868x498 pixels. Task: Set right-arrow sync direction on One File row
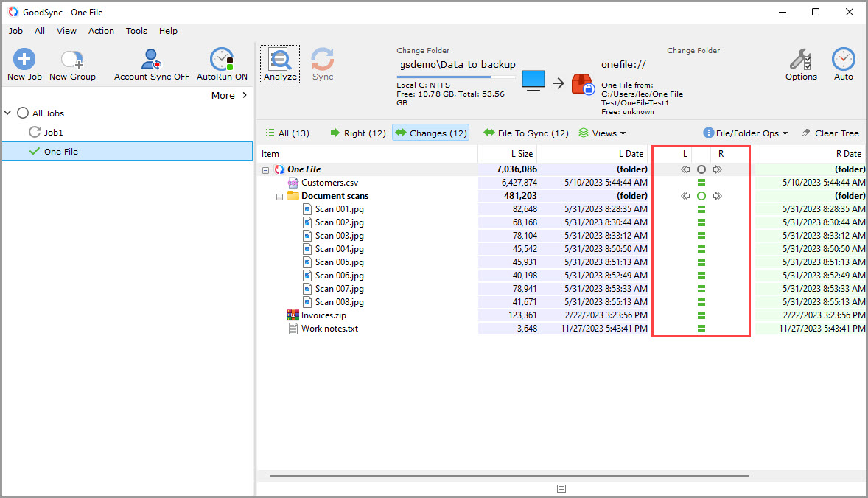tap(718, 169)
